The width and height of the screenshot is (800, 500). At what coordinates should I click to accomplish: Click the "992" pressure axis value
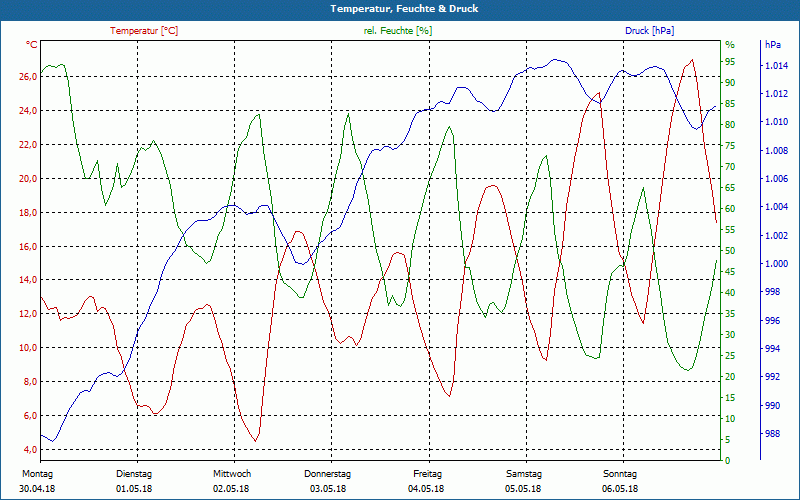[x=772, y=377]
